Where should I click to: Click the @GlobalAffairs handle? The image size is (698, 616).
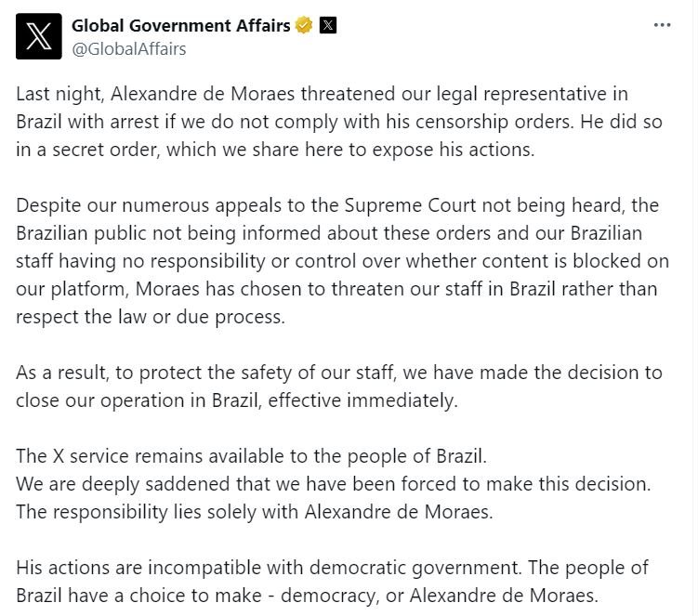coord(128,49)
